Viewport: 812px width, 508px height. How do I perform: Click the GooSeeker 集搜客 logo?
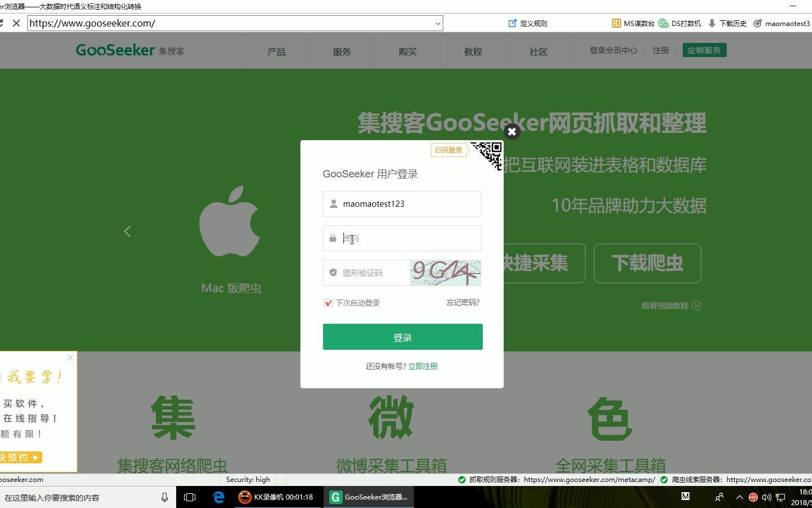pos(130,50)
